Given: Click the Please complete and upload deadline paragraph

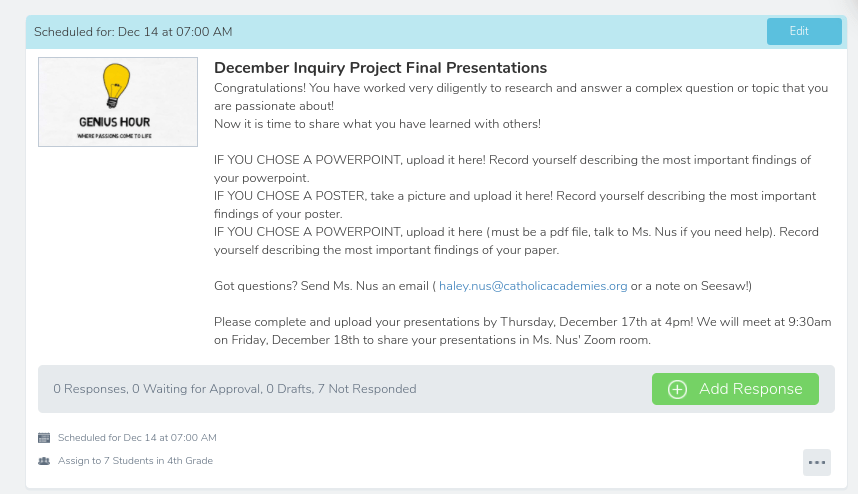Looking at the screenshot, I should (522, 331).
